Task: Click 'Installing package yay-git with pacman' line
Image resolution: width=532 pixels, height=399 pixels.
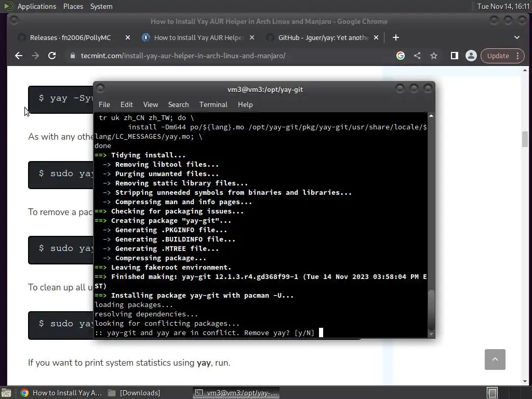Action: (x=194, y=296)
